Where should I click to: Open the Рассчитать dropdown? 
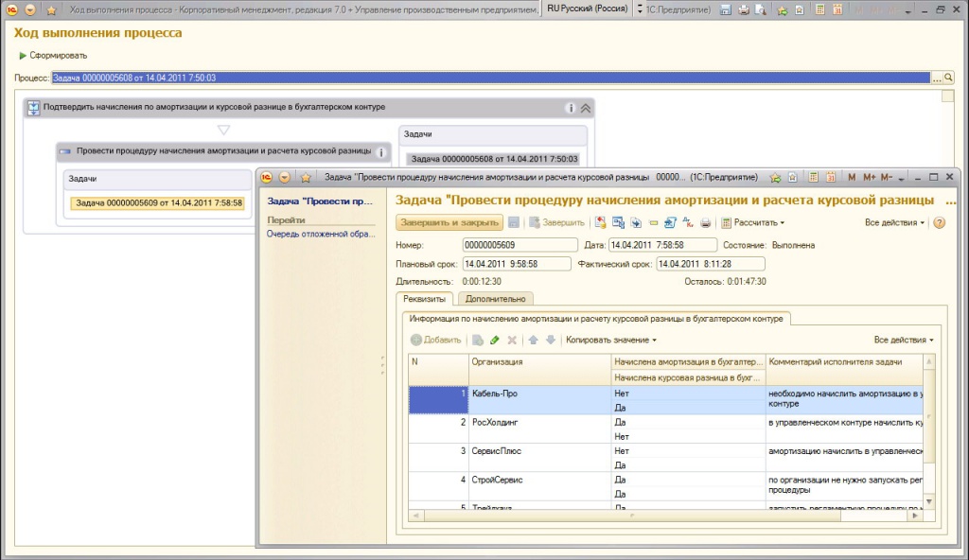753,222
